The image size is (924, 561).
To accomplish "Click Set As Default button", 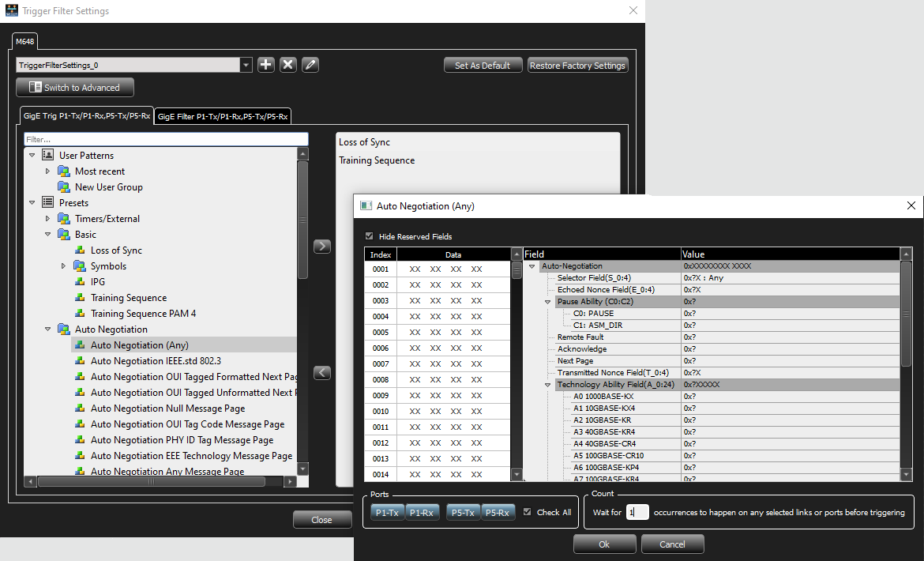I will 483,66.
